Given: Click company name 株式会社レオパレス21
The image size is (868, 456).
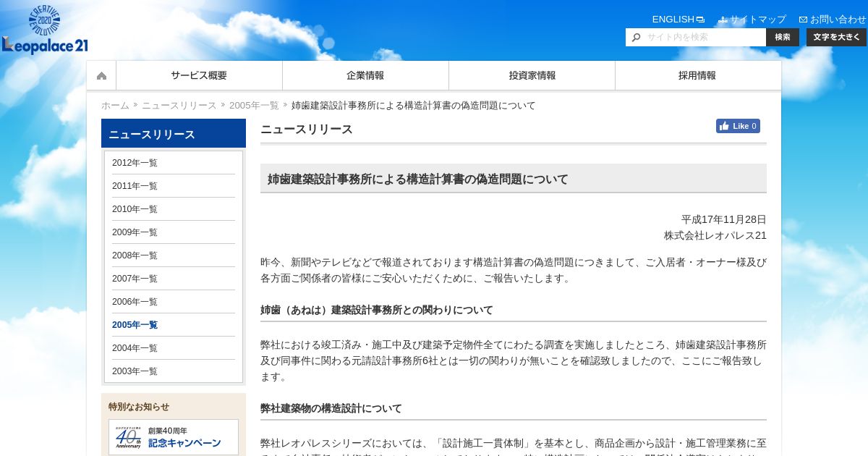Looking at the screenshot, I should tap(715, 235).
